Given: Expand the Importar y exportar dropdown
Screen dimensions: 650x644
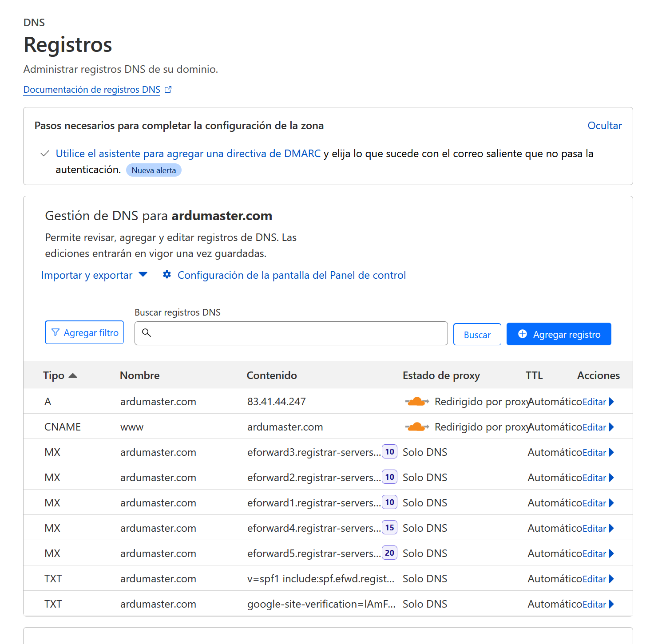Looking at the screenshot, I should [94, 275].
